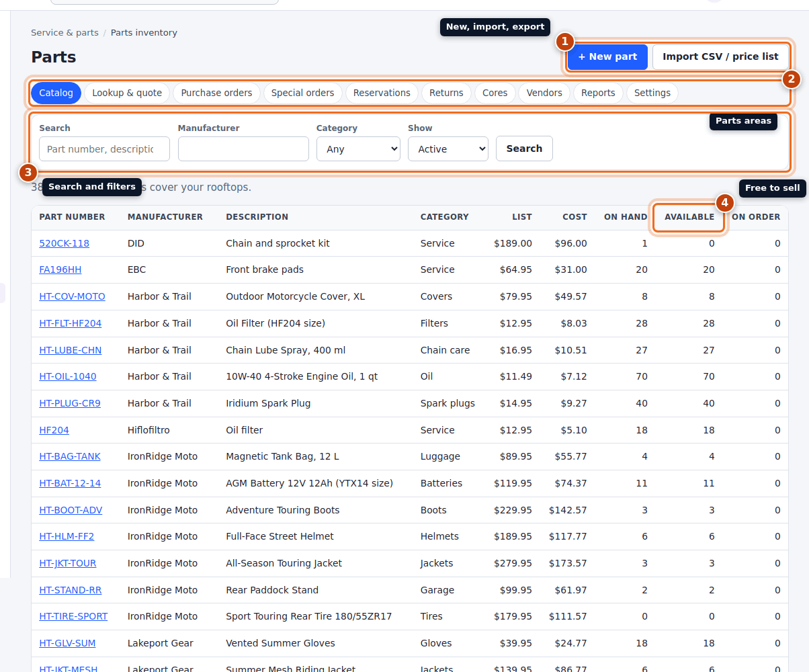The image size is (809, 672).
Task: Click the Search button
Action: (524, 149)
